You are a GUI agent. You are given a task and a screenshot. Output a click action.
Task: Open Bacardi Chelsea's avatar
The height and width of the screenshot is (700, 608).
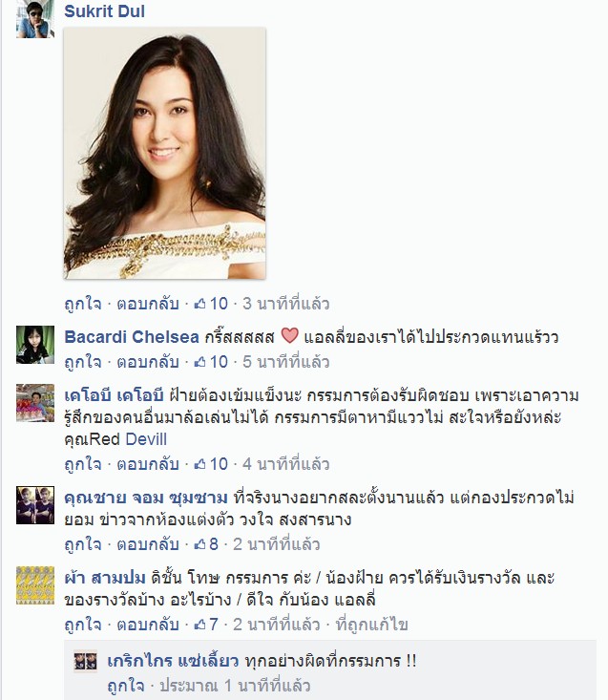point(35,345)
